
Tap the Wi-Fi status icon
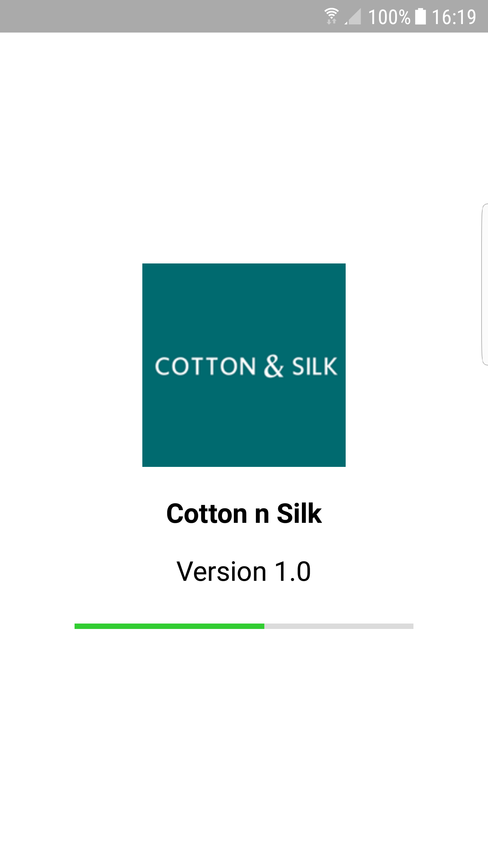pos(331,16)
